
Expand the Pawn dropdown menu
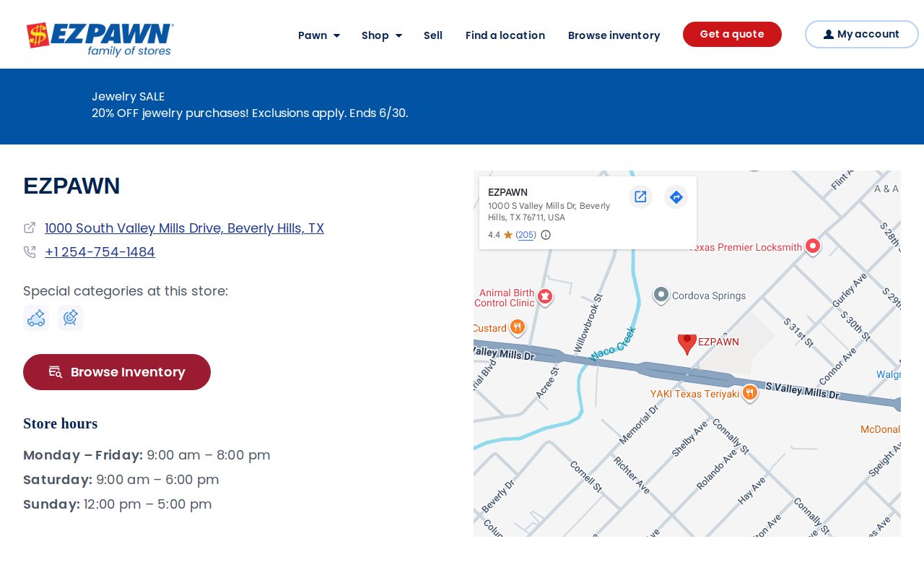click(319, 35)
